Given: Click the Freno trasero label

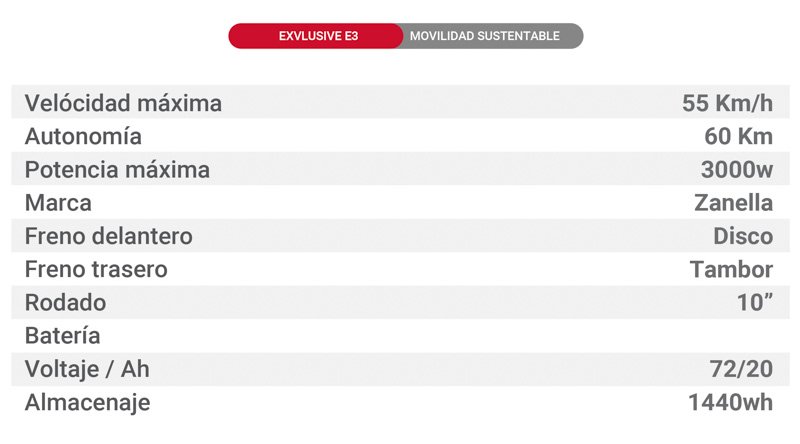Looking at the screenshot, I should point(96,270).
